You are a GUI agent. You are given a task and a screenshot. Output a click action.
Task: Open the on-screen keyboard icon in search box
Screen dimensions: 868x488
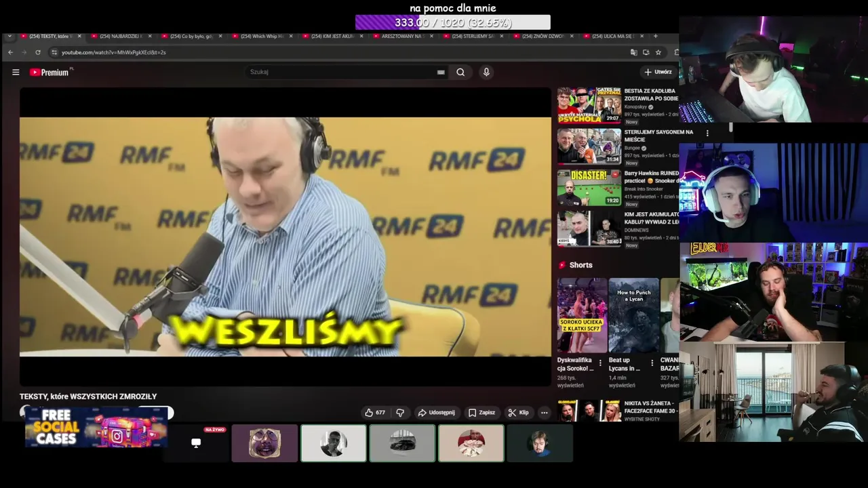pyautogui.click(x=441, y=72)
